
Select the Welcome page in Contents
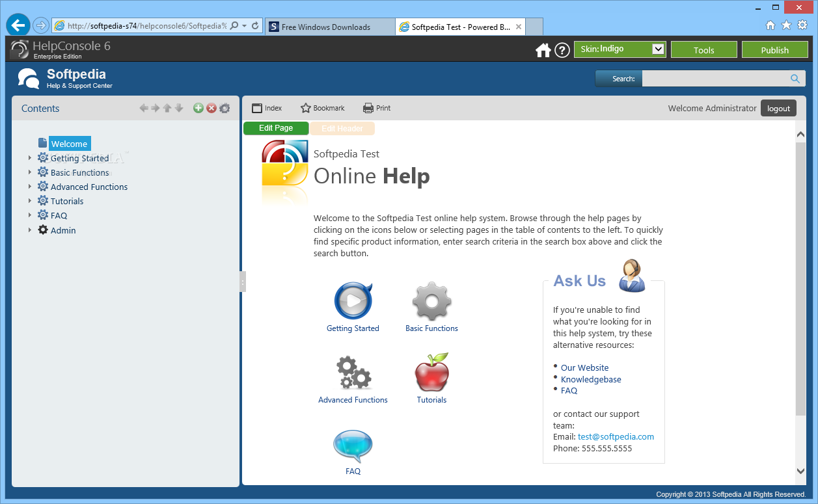[70, 144]
